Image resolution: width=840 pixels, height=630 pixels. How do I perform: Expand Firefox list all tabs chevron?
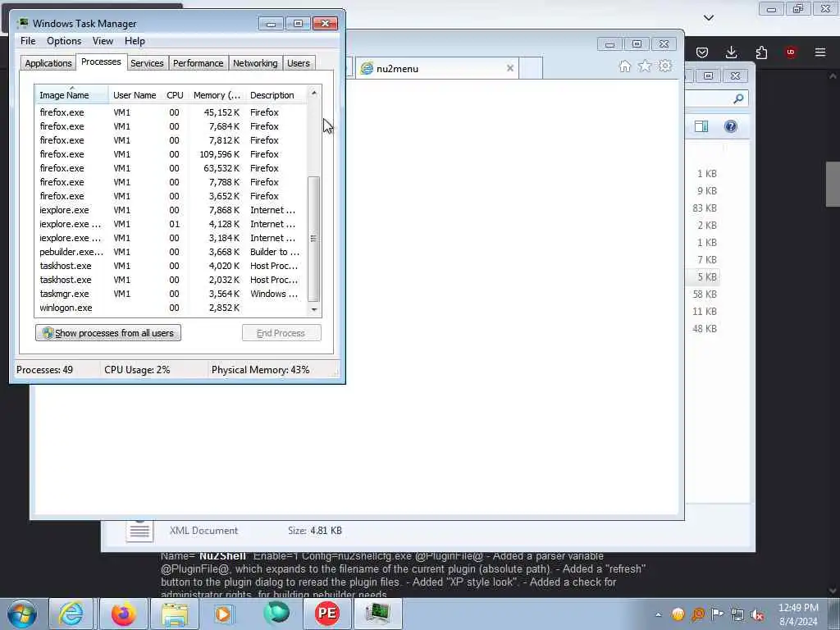[708, 18]
